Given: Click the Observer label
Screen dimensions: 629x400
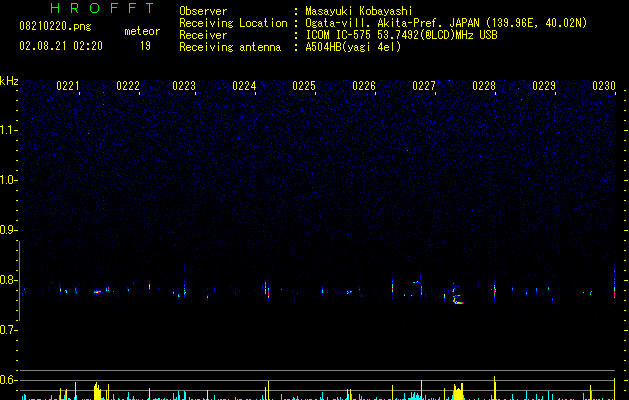Looking at the screenshot, I should (203, 11).
